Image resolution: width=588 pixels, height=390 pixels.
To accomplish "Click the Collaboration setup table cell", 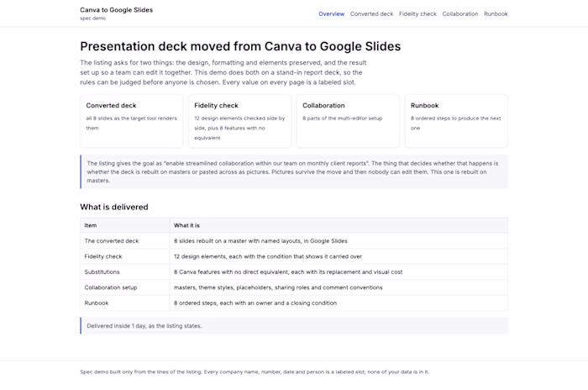I will [125, 287].
